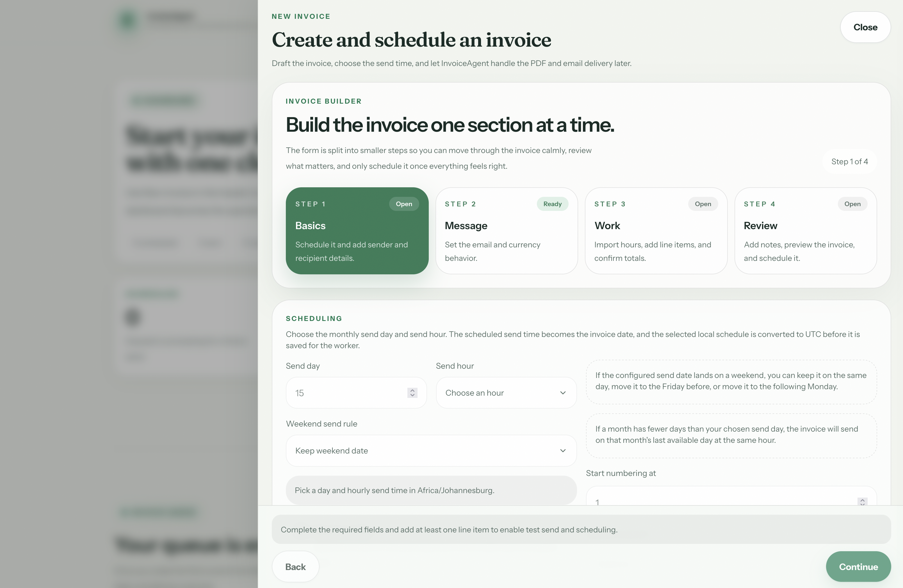The height and width of the screenshot is (588, 903).
Task: Click the Back button
Action: tap(295, 566)
